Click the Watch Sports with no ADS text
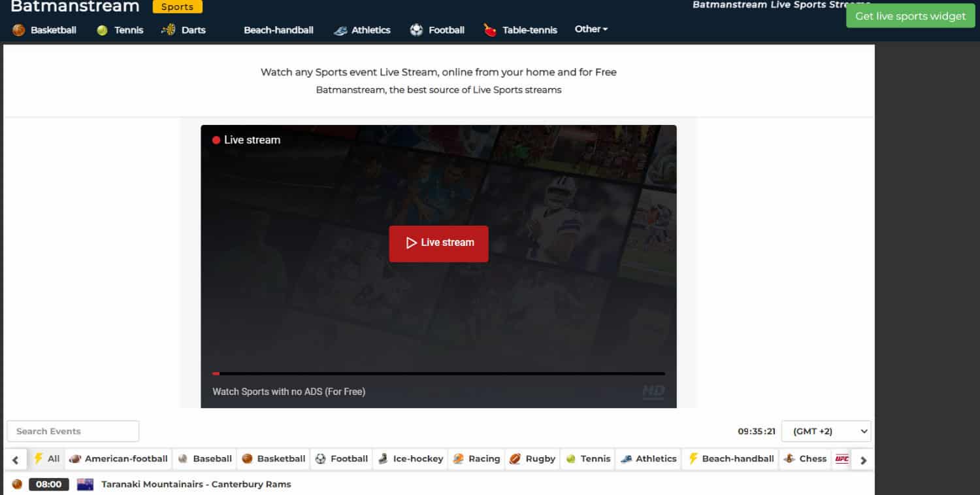The width and height of the screenshot is (980, 495). pos(289,392)
